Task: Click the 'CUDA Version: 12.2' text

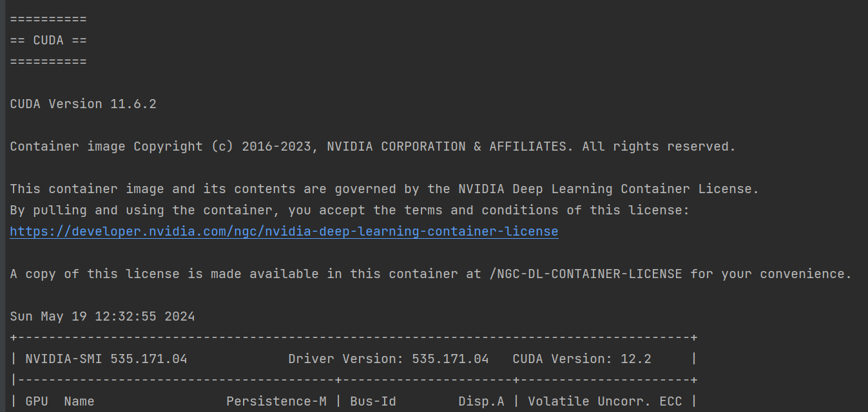Action: tap(582, 359)
